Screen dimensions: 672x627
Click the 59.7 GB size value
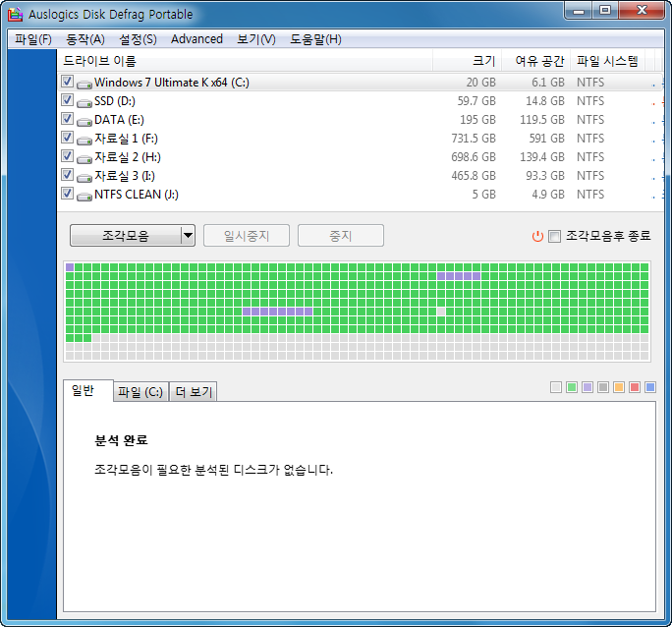point(476,101)
